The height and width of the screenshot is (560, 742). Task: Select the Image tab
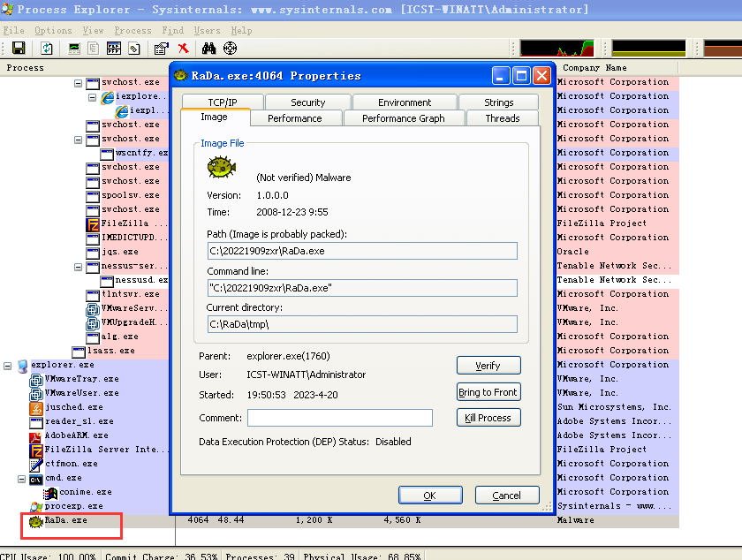pos(215,117)
